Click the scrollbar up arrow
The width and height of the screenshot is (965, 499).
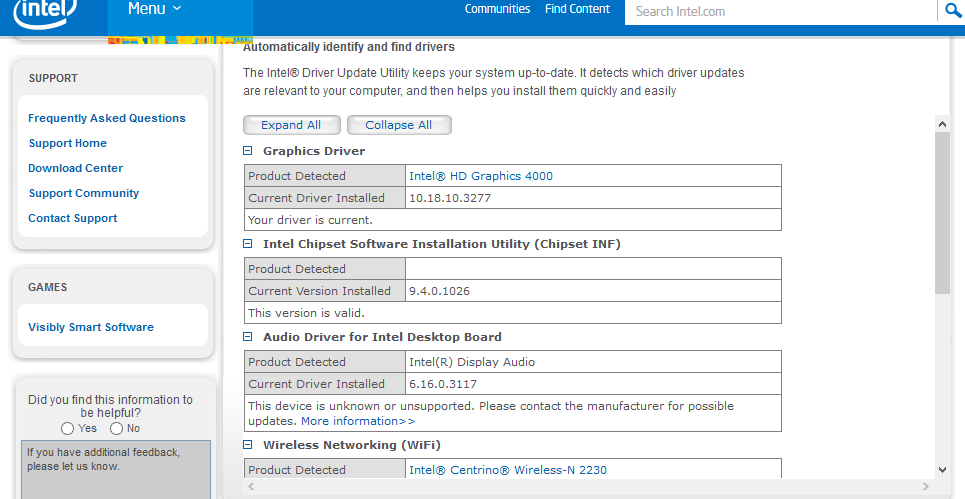pos(942,124)
